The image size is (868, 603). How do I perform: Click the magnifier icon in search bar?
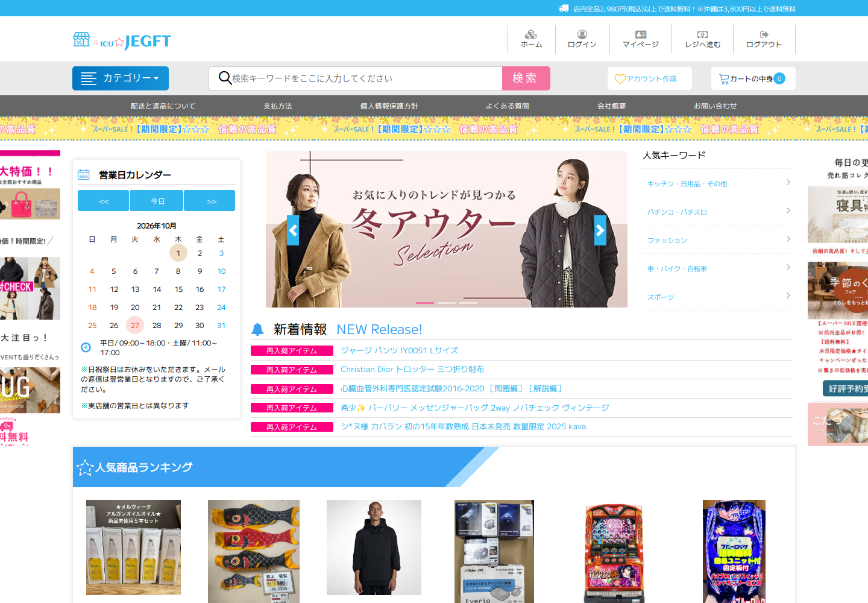[x=225, y=78]
